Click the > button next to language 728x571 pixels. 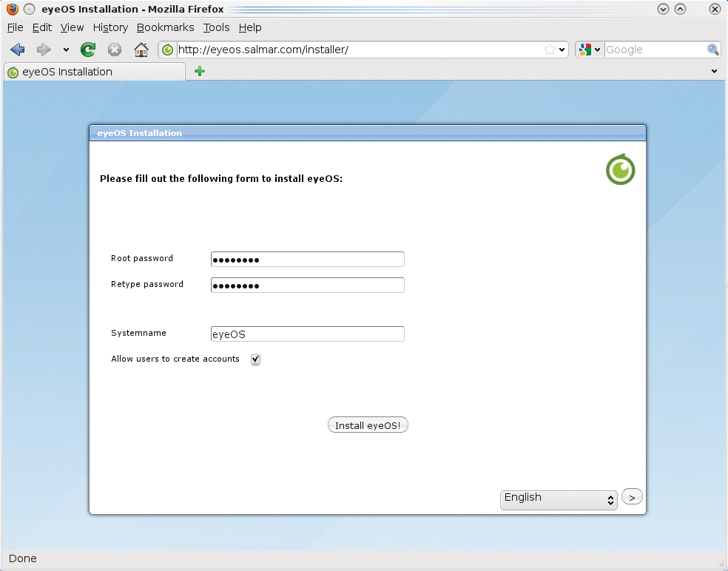[632, 497]
